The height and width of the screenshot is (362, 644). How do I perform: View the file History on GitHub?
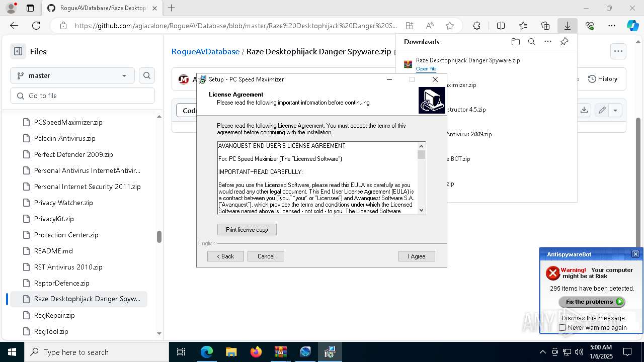click(603, 79)
